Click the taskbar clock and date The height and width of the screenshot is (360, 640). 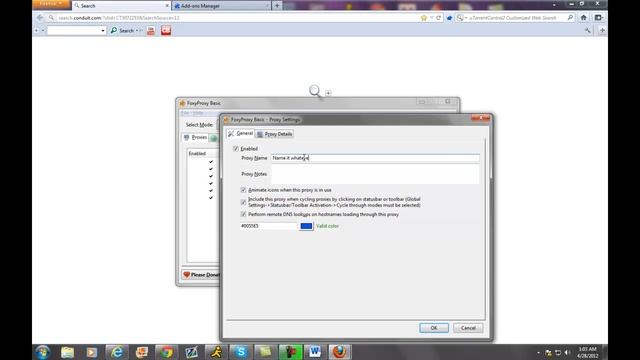[588, 352]
